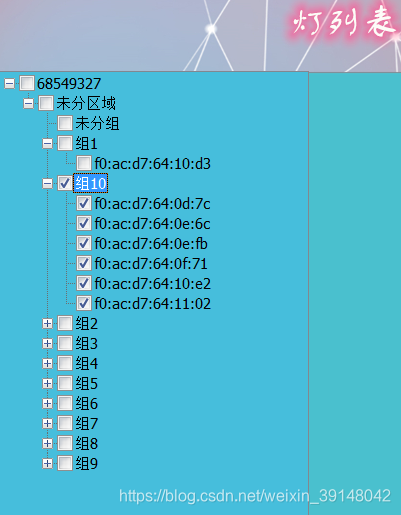Check the 组9 checkbox
Viewport: 401px width, 515px height.
65,463
